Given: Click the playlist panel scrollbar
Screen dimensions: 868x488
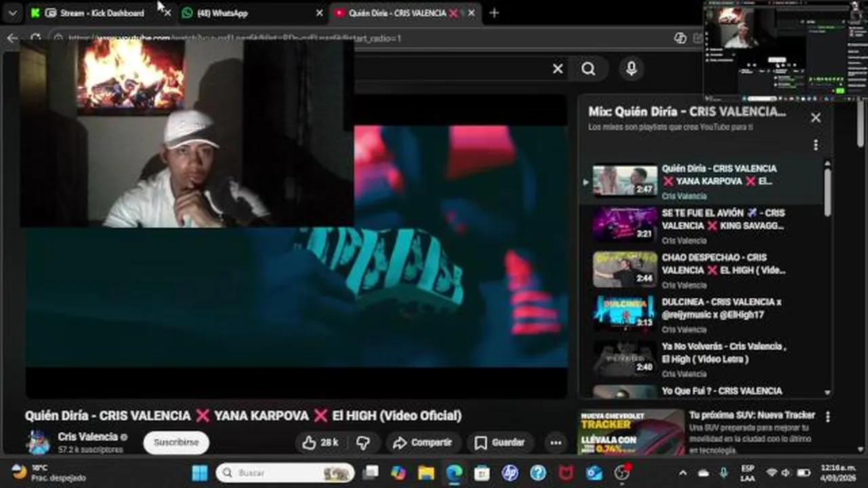Looking at the screenshot, I should click(x=827, y=192).
